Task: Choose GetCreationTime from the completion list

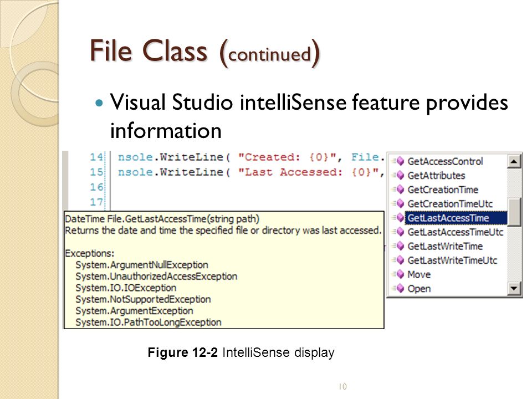Action: (442, 190)
